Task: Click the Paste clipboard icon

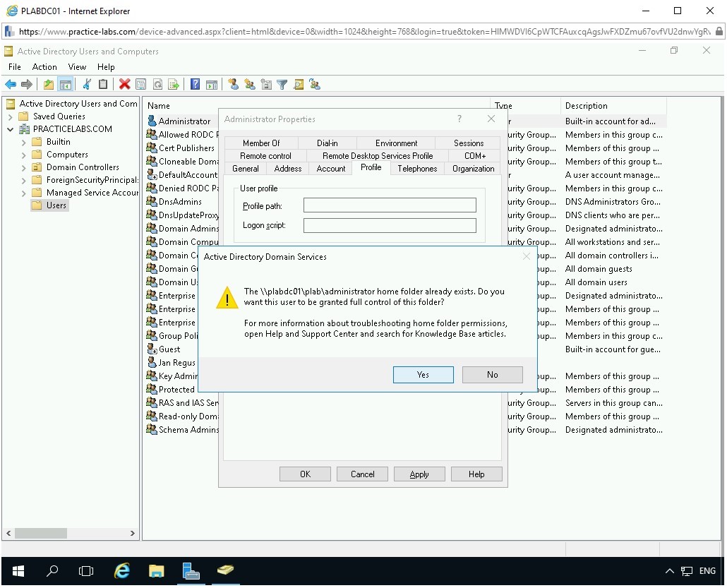Action: pyautogui.click(x=103, y=85)
